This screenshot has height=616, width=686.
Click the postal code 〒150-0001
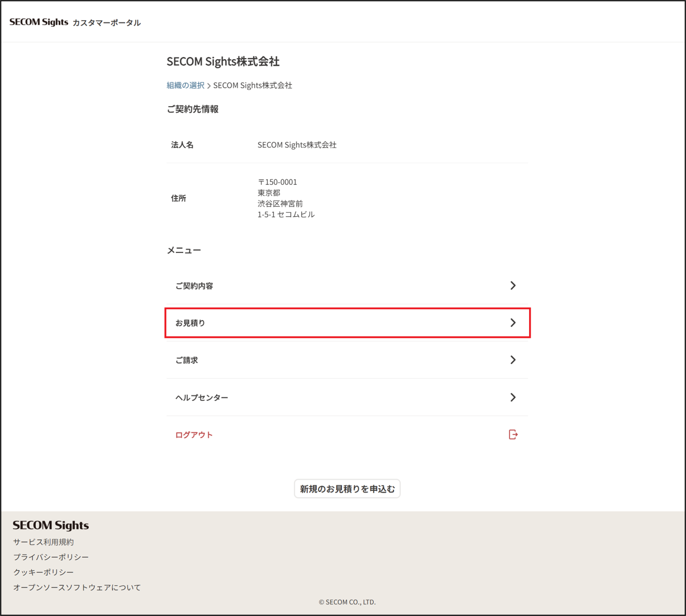coord(277,182)
